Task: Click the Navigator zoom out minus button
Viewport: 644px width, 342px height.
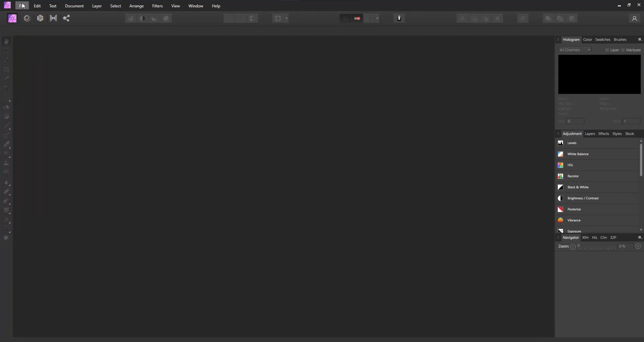Action: pos(573,247)
